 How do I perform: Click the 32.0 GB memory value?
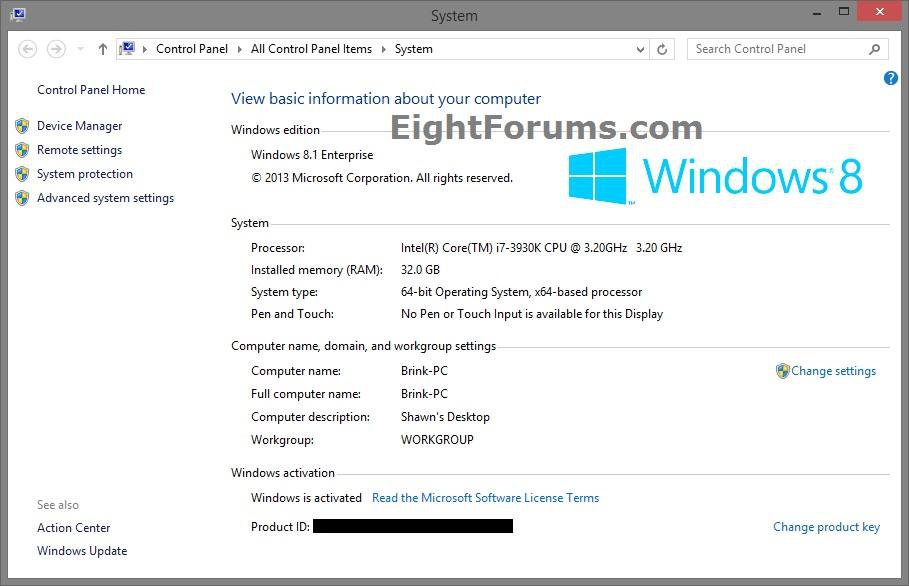pos(420,270)
